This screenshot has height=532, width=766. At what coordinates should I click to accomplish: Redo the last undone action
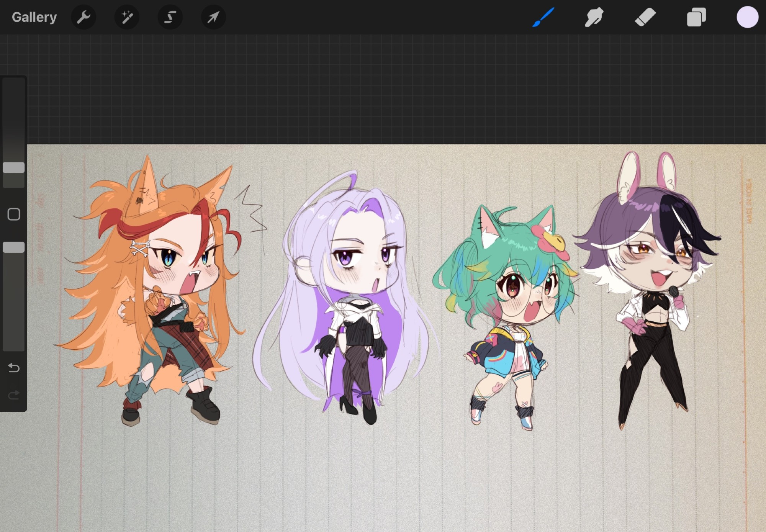14,395
